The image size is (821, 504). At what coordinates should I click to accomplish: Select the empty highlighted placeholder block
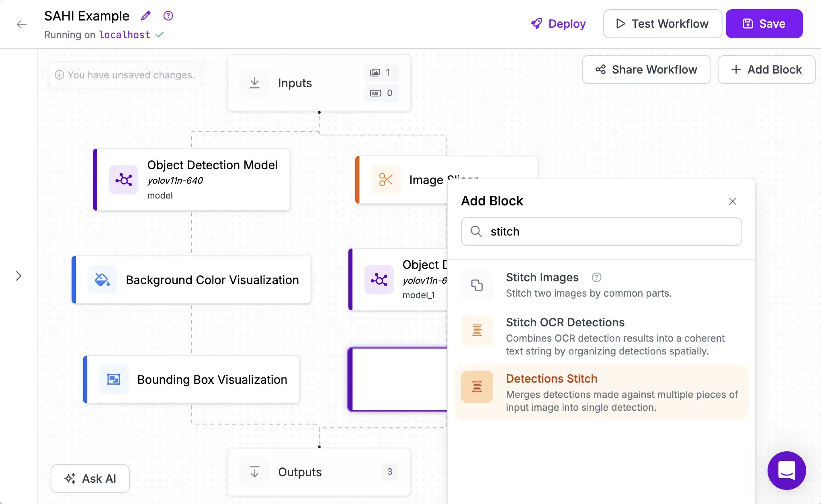click(398, 379)
